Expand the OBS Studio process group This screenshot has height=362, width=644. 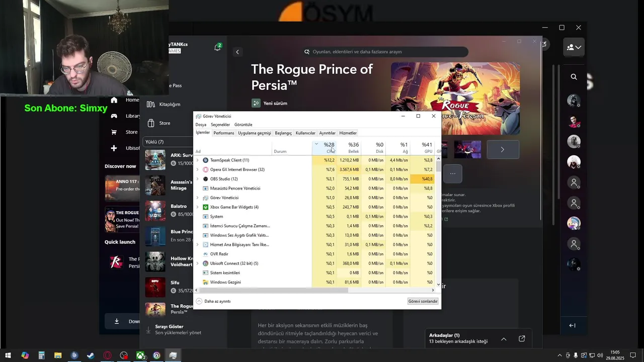[197, 179]
